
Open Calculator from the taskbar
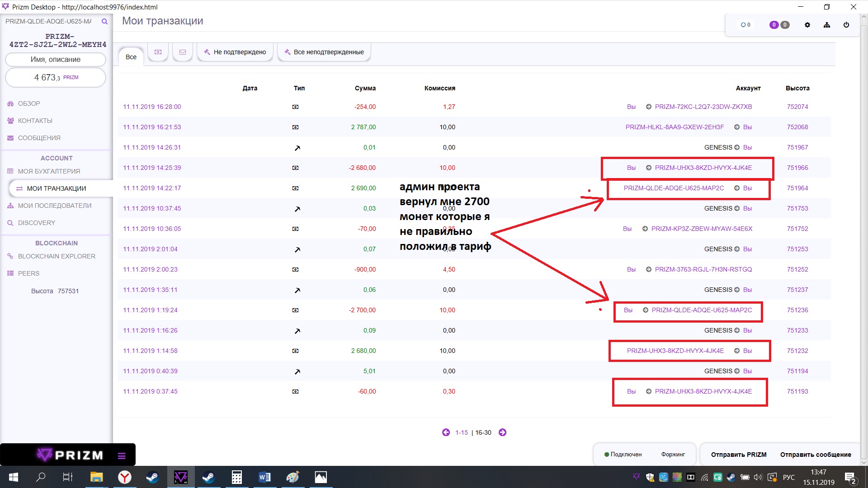pos(236,477)
